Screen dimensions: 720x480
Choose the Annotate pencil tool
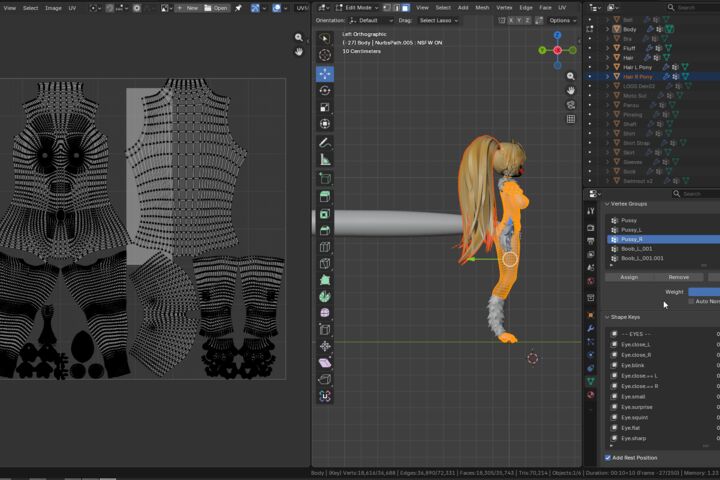pyautogui.click(x=325, y=143)
